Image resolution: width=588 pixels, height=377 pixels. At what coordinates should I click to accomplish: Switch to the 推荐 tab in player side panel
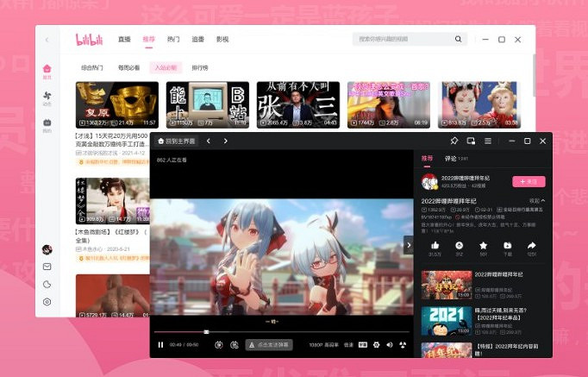pyautogui.click(x=427, y=159)
